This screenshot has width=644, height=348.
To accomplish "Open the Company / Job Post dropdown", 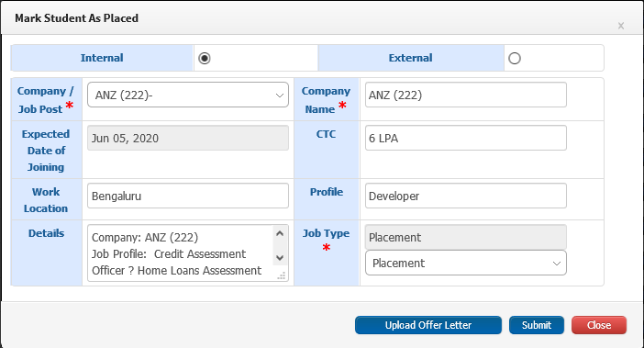I will [188, 95].
